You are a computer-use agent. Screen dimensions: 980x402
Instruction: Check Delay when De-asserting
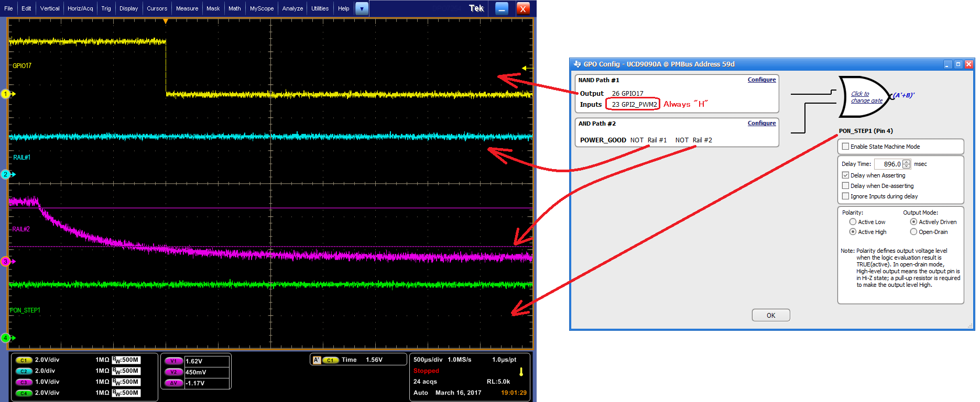pyautogui.click(x=845, y=186)
